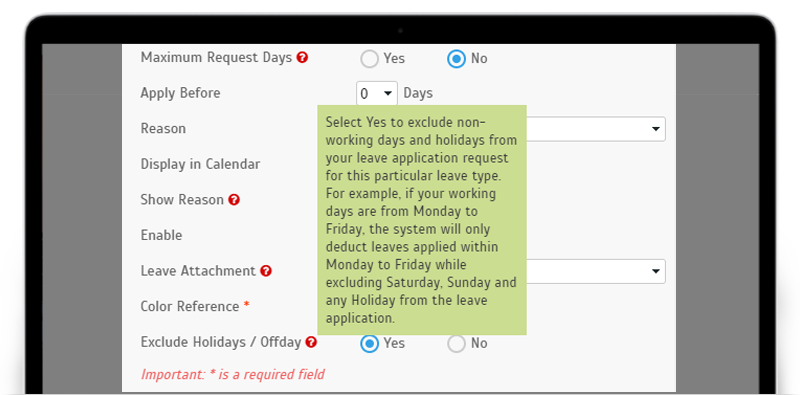Viewport: 800px width, 395px height.
Task: Expand the Reason dropdown arrow
Action: pos(656,129)
